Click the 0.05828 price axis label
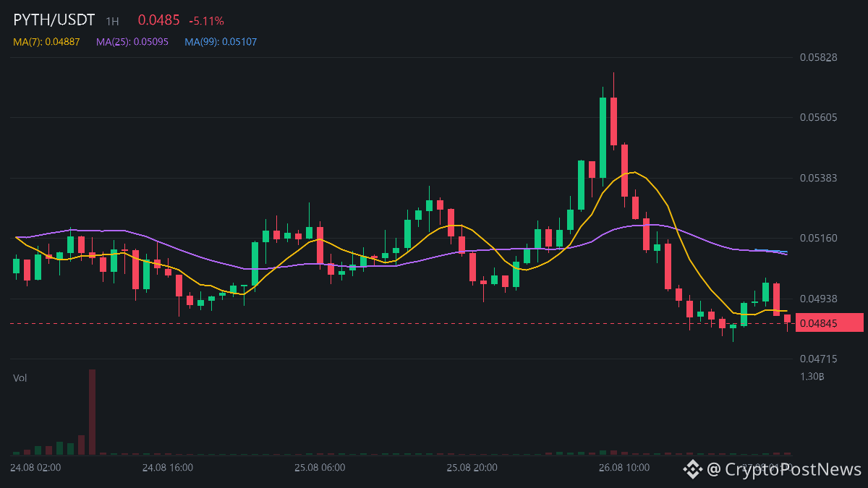 click(818, 56)
